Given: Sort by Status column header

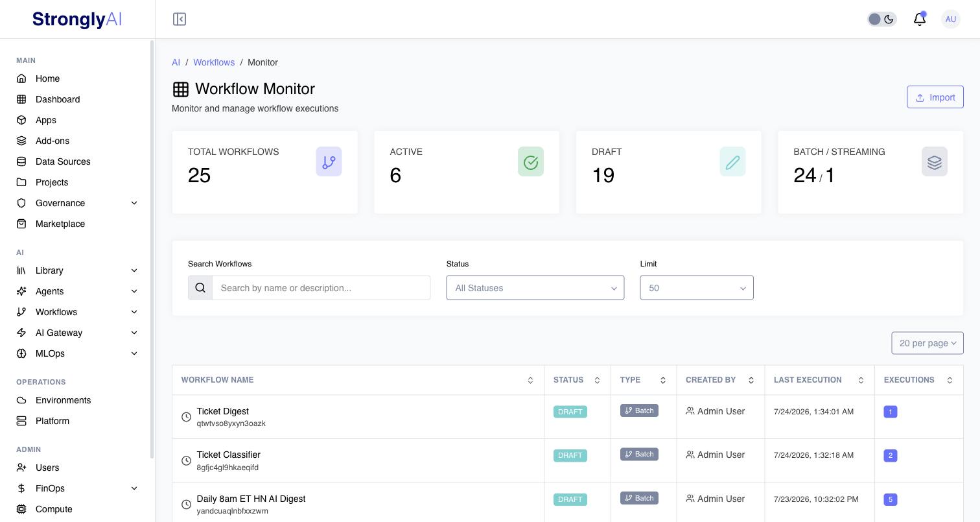Looking at the screenshot, I should coord(577,380).
